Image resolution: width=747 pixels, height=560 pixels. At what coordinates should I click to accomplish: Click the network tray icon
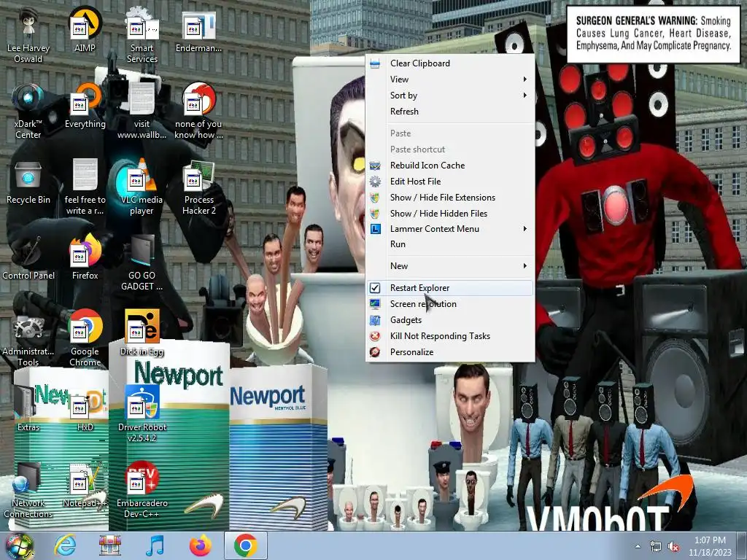[x=656, y=547]
